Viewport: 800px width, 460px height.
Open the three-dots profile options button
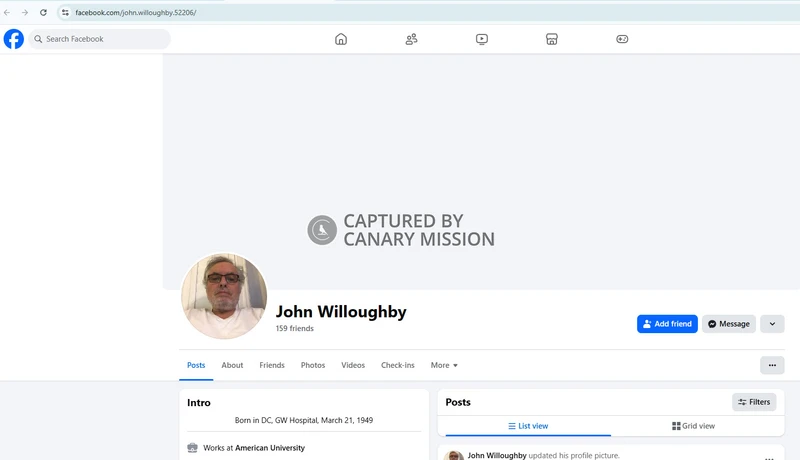(x=772, y=365)
